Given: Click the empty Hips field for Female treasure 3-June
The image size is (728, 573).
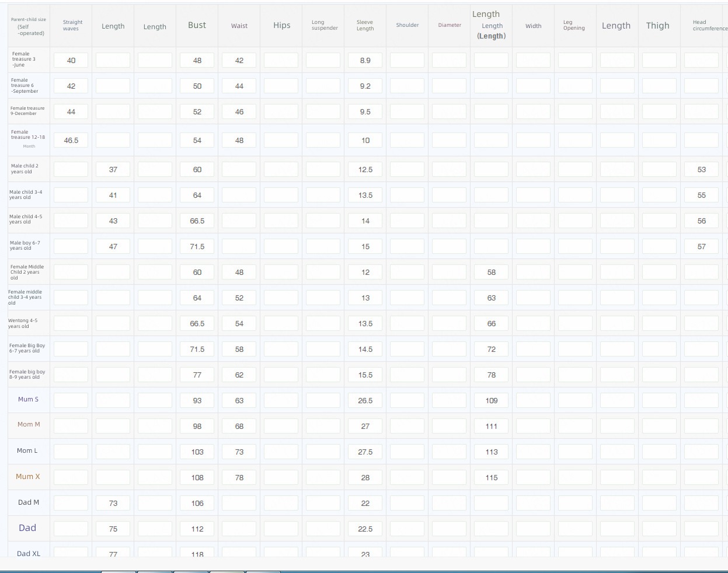Looking at the screenshot, I should 281,60.
